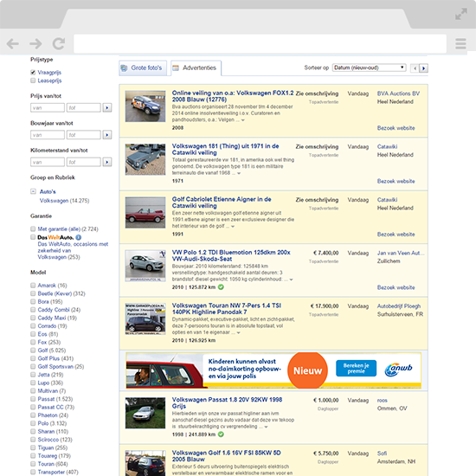Open Volkswagen 181 (Thing) listing title
Screen dimensions: 476x476
tap(225, 150)
